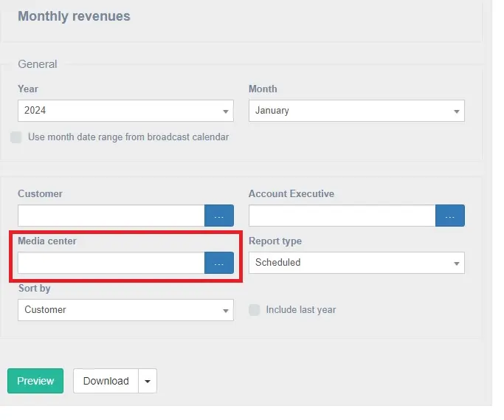Image resolution: width=504 pixels, height=420 pixels.
Task: Open the Media center lookup ellipsis button
Action: pos(218,263)
